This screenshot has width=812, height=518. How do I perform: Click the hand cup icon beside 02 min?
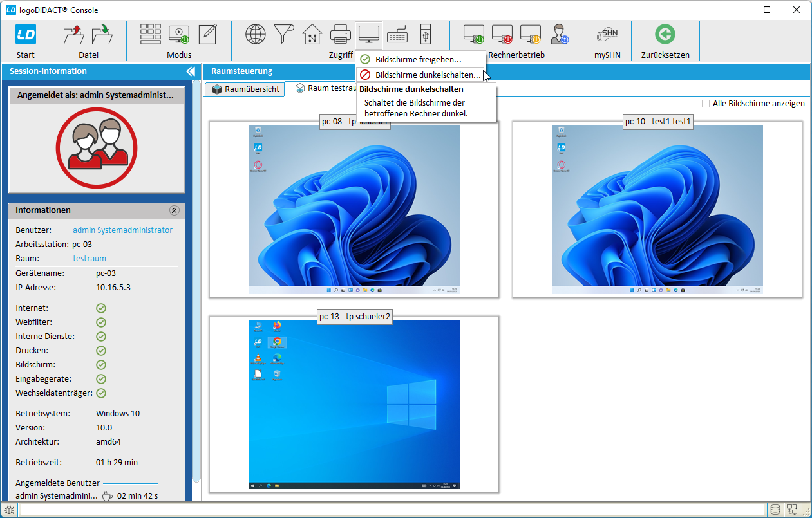[108, 496]
